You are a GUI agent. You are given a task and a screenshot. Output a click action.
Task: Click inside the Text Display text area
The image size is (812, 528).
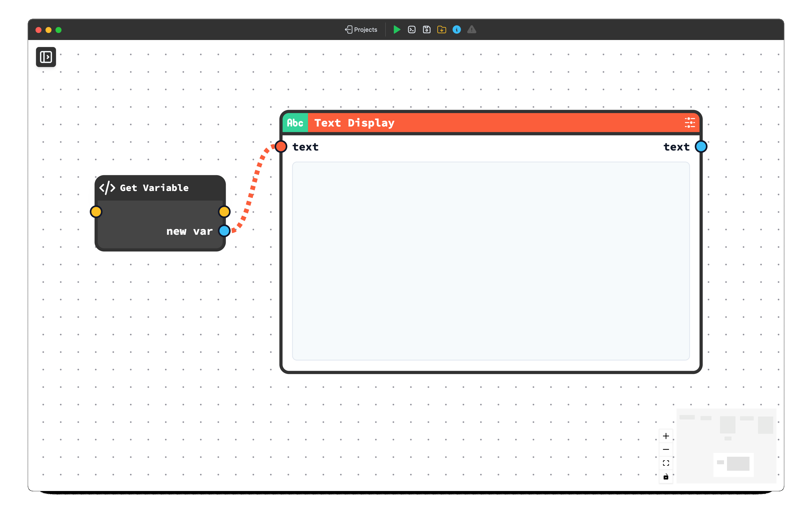[x=490, y=261]
